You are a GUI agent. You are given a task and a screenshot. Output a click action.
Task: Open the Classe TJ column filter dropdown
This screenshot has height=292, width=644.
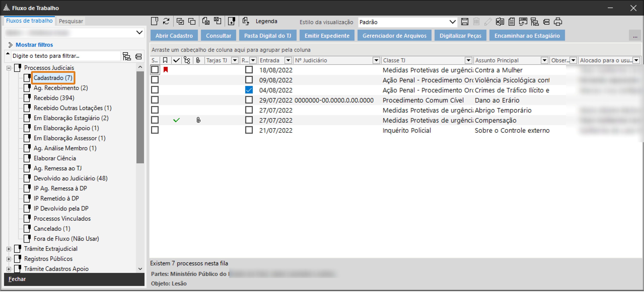(468, 60)
